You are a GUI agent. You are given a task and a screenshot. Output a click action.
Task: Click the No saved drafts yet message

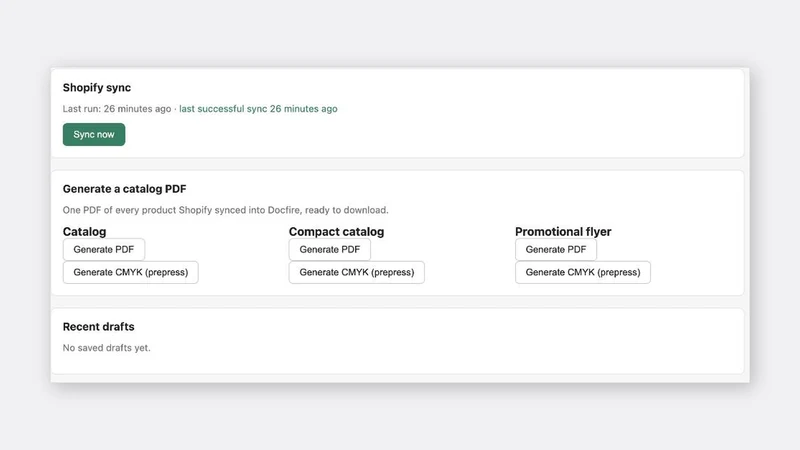tap(107, 348)
